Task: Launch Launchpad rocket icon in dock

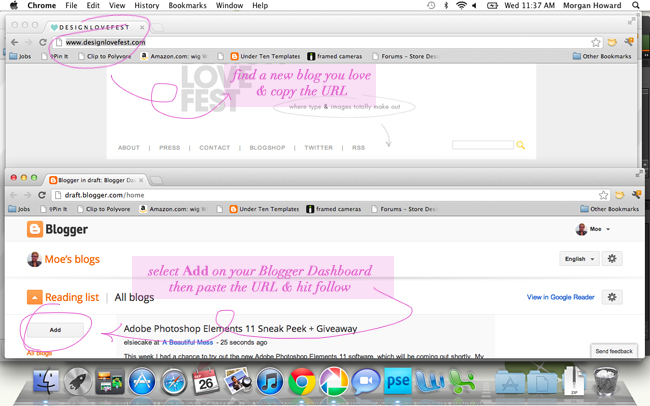Action: tap(78, 381)
